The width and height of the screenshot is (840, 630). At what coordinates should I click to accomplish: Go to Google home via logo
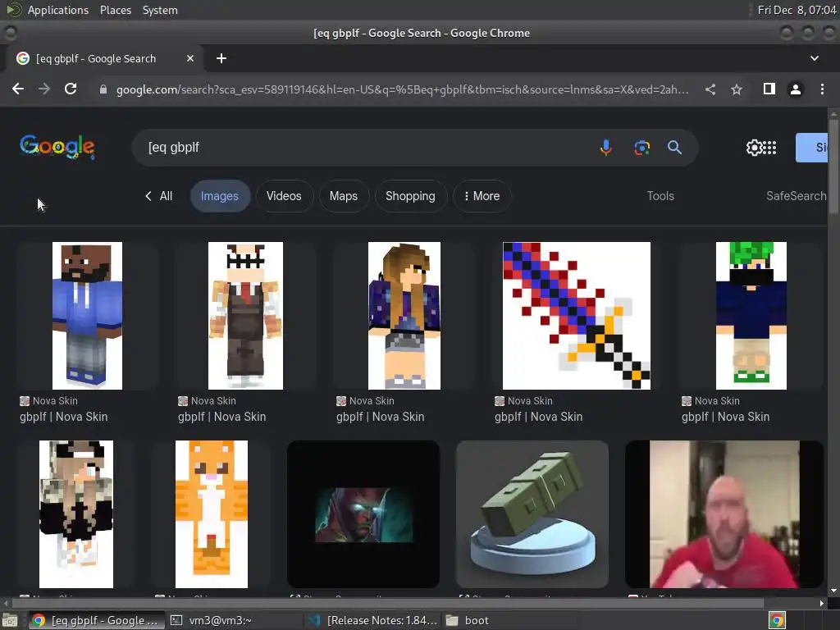click(57, 147)
